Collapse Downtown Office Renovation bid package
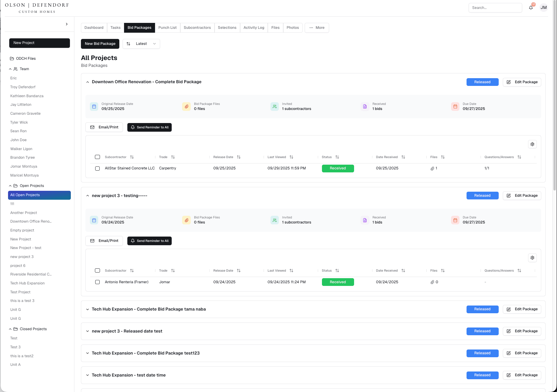 click(x=87, y=82)
